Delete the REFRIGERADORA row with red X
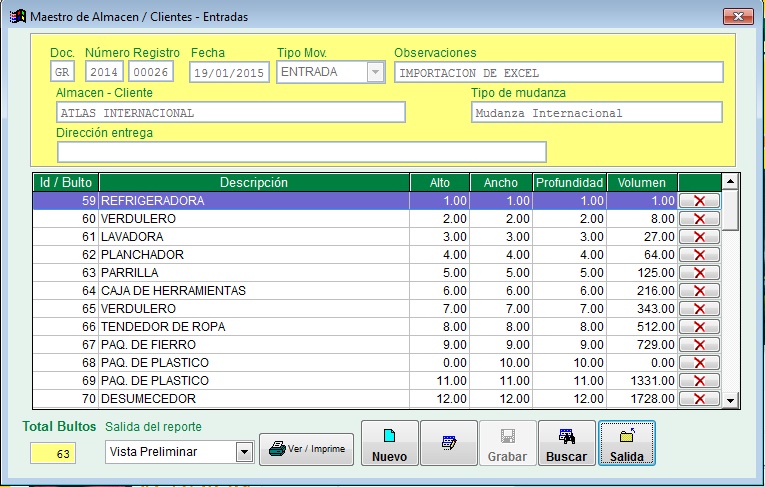 699,201
